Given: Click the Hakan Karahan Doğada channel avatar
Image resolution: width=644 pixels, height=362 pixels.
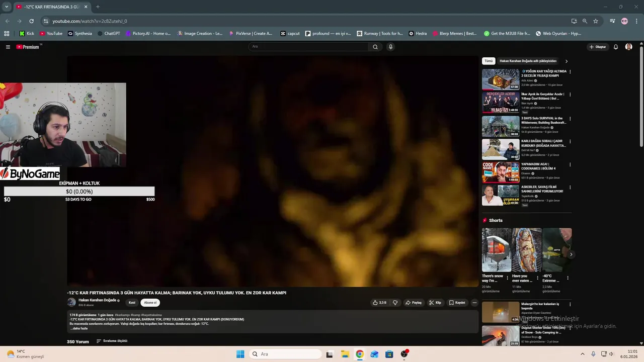Looking at the screenshot, I should [71, 302].
